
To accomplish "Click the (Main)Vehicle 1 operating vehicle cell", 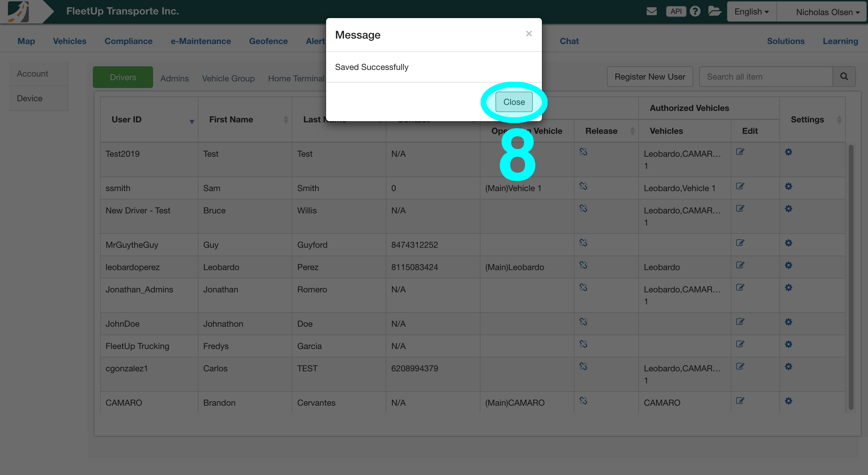I will click(x=527, y=188).
